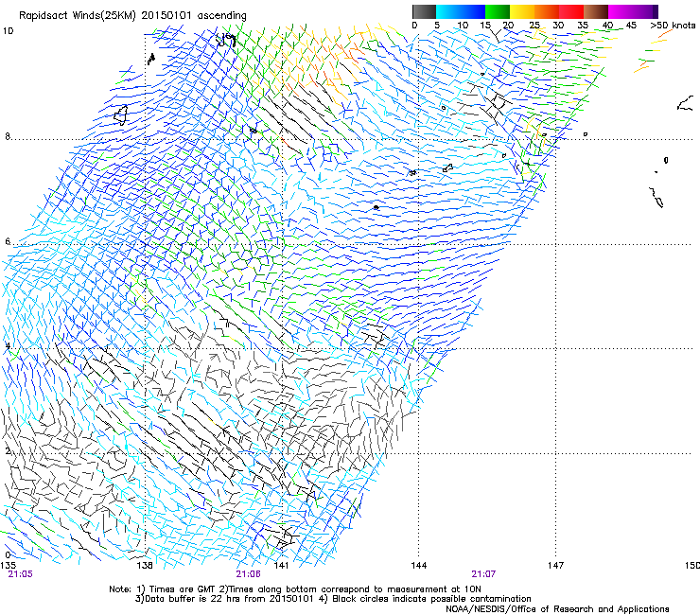Click the 6 degree latitude label

[8, 241]
